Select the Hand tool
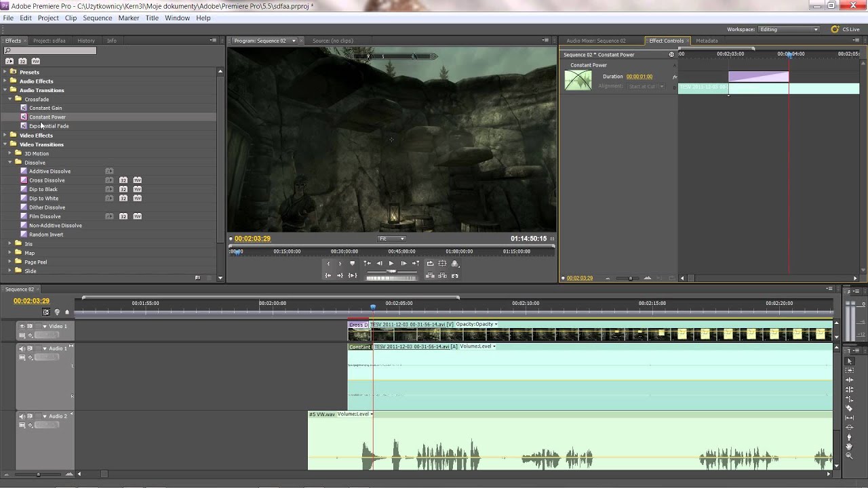The height and width of the screenshot is (488, 868). (x=849, y=446)
